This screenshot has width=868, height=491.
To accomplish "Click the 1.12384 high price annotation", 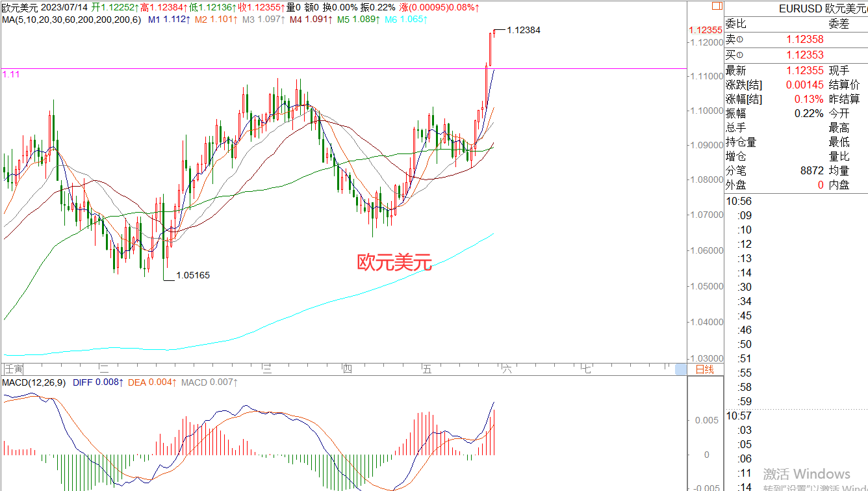I will (524, 30).
